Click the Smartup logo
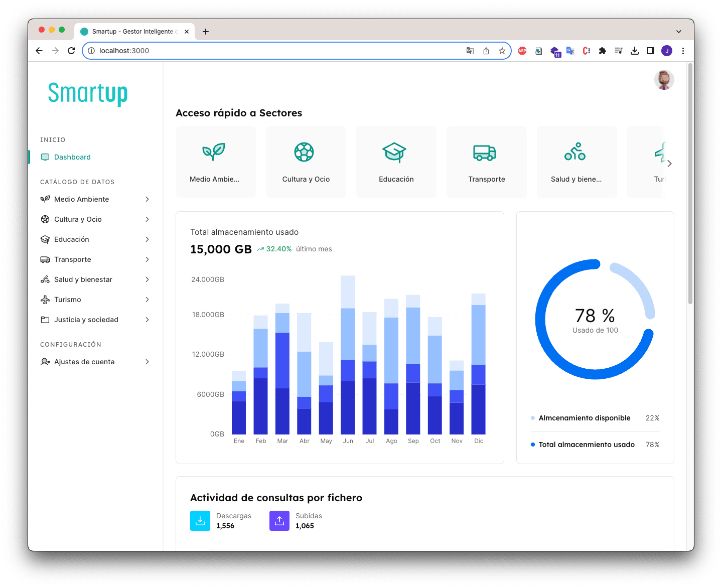The image size is (722, 588). (x=88, y=93)
